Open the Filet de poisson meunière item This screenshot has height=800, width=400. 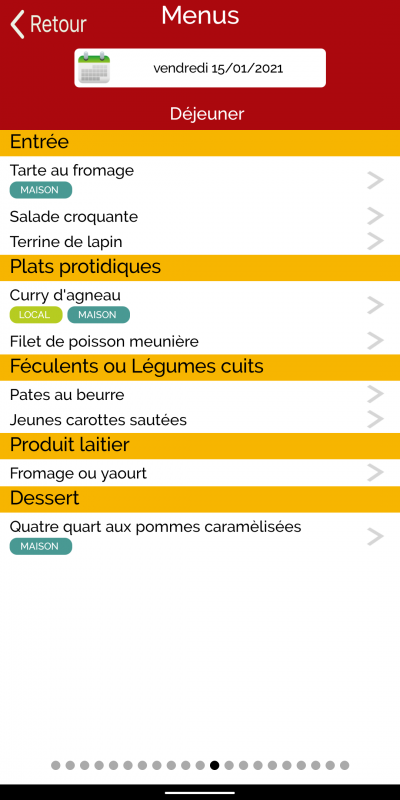point(200,341)
